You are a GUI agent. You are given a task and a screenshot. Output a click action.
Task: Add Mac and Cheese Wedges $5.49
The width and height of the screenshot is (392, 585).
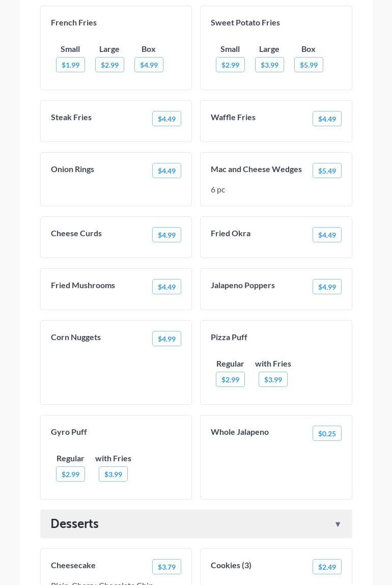(x=327, y=171)
